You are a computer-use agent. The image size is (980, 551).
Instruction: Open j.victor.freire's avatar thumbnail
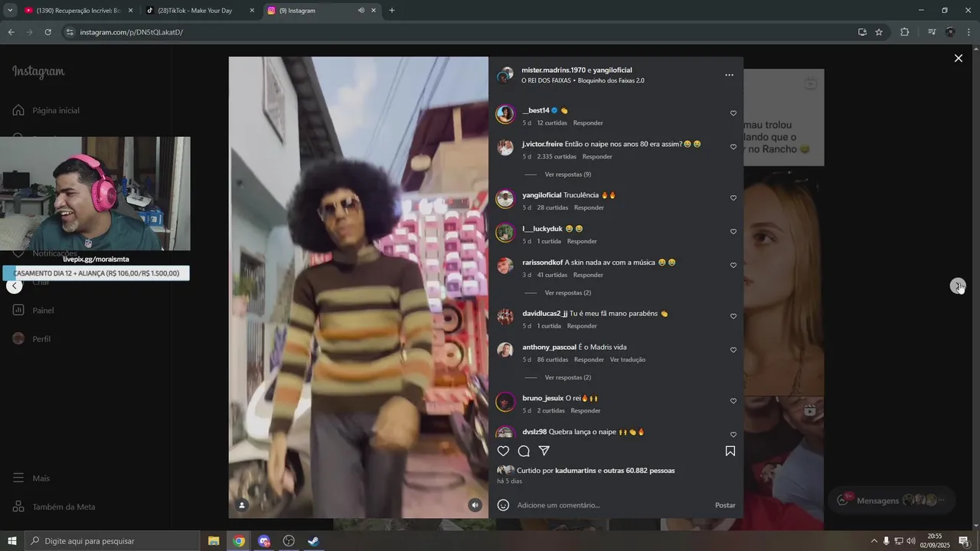505,148
